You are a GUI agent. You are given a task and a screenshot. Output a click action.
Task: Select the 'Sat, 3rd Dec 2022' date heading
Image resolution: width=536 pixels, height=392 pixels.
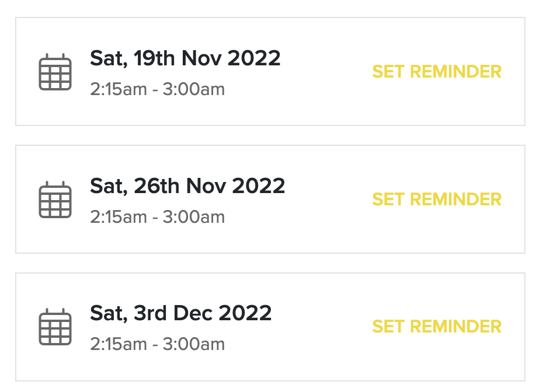[x=180, y=313]
